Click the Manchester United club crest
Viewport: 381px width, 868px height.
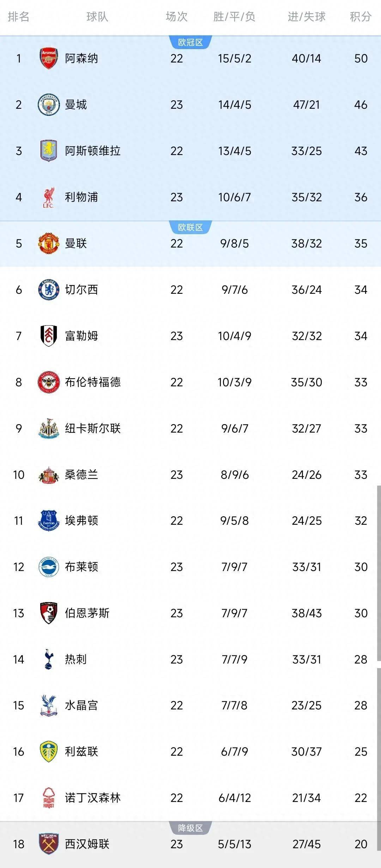point(49,243)
